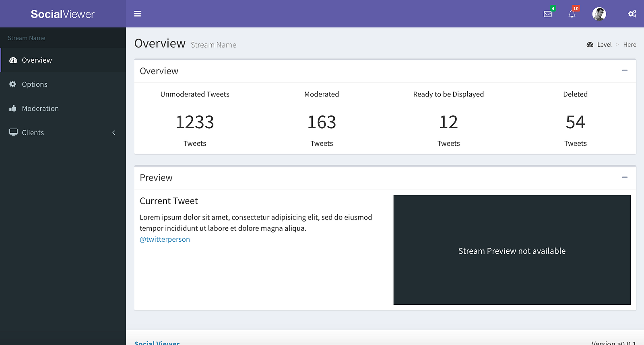Image resolution: width=644 pixels, height=345 pixels.
Task: Click the Deleted column label
Action: coord(575,94)
